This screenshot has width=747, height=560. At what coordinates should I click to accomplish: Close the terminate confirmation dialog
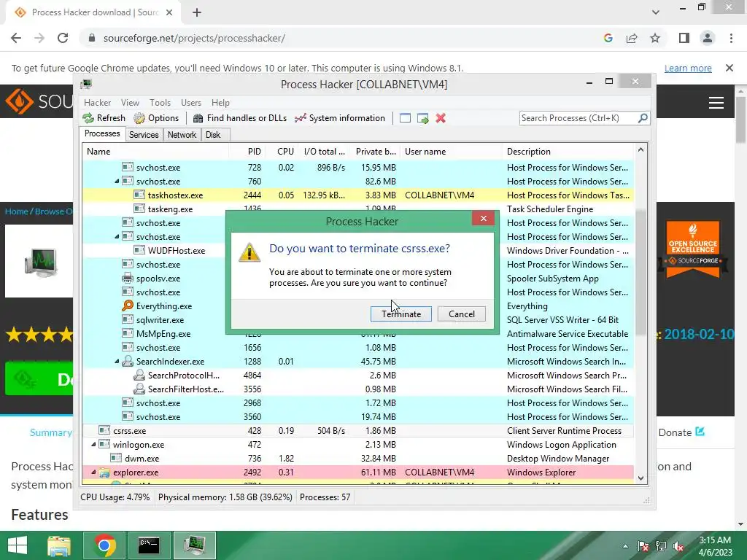[484, 218]
